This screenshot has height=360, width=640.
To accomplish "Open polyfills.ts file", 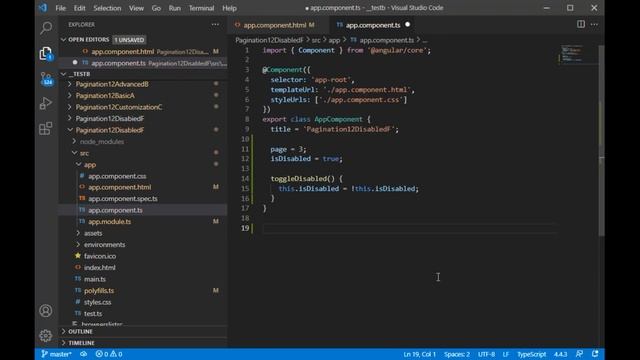I will pos(99,291).
